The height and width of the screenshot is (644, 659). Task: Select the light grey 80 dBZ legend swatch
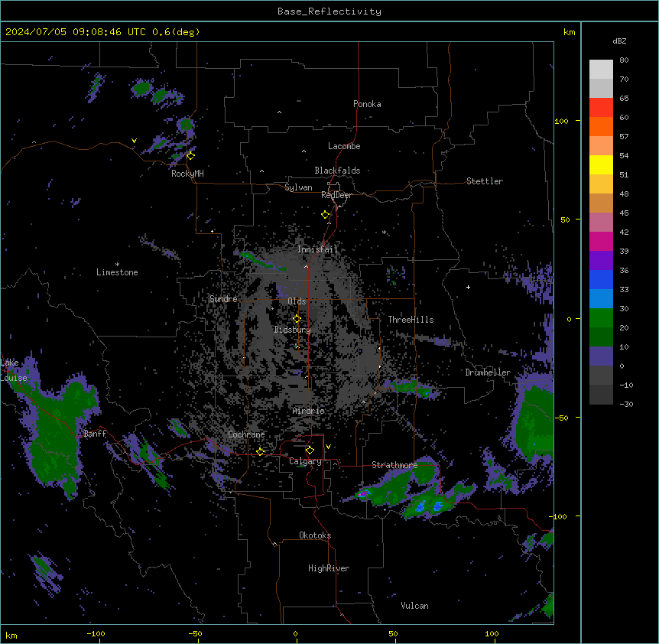click(x=601, y=70)
